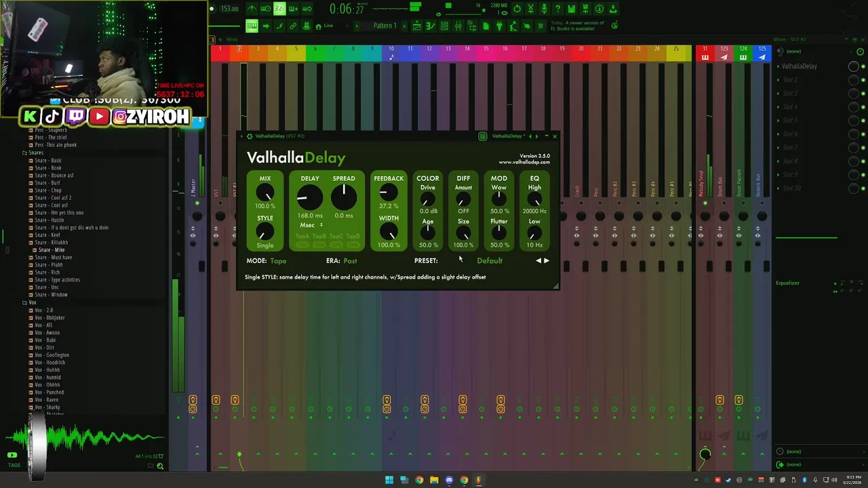868x488 pixels.
Task: Select Vox - Raven sample
Action: point(46,400)
